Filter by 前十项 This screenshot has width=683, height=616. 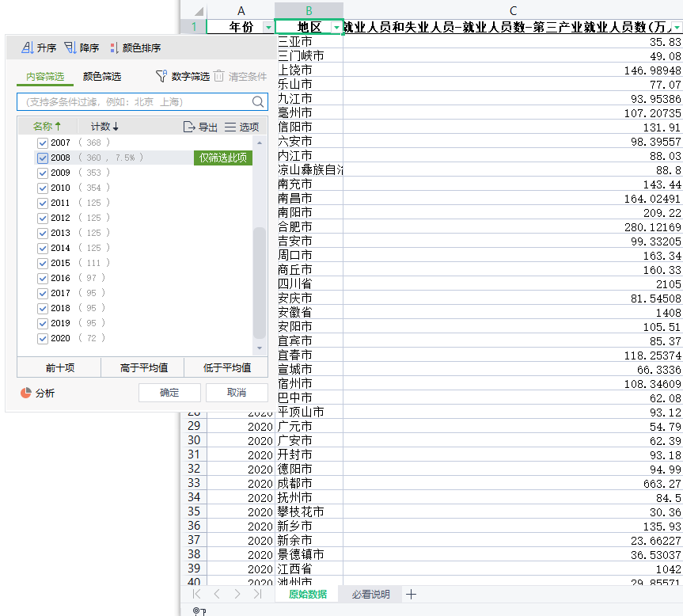point(59,367)
